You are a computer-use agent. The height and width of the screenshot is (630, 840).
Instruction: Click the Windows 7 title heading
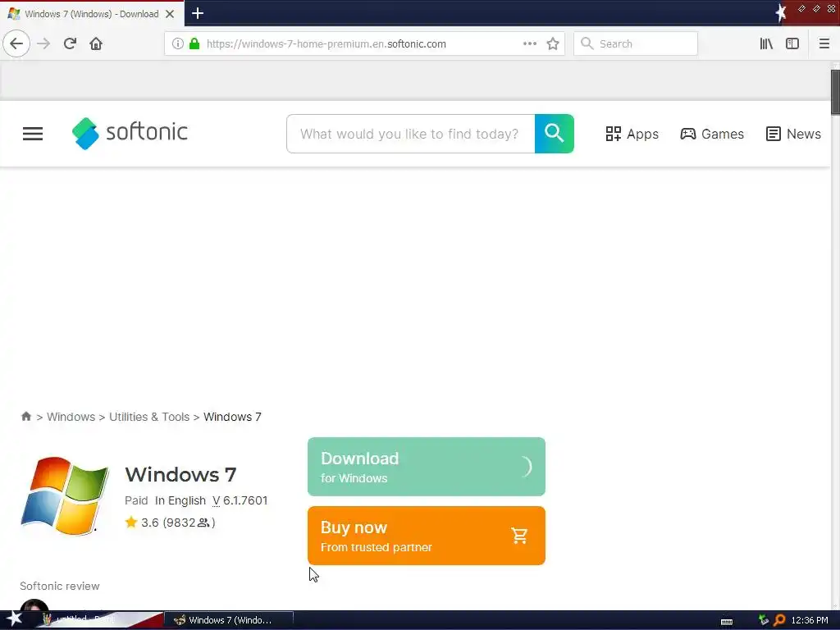pyautogui.click(x=180, y=475)
